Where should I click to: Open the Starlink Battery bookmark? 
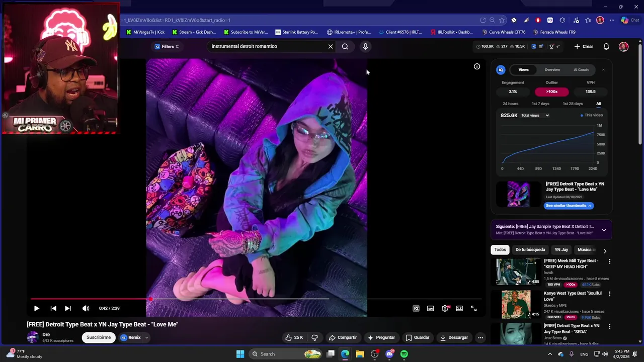click(x=297, y=32)
